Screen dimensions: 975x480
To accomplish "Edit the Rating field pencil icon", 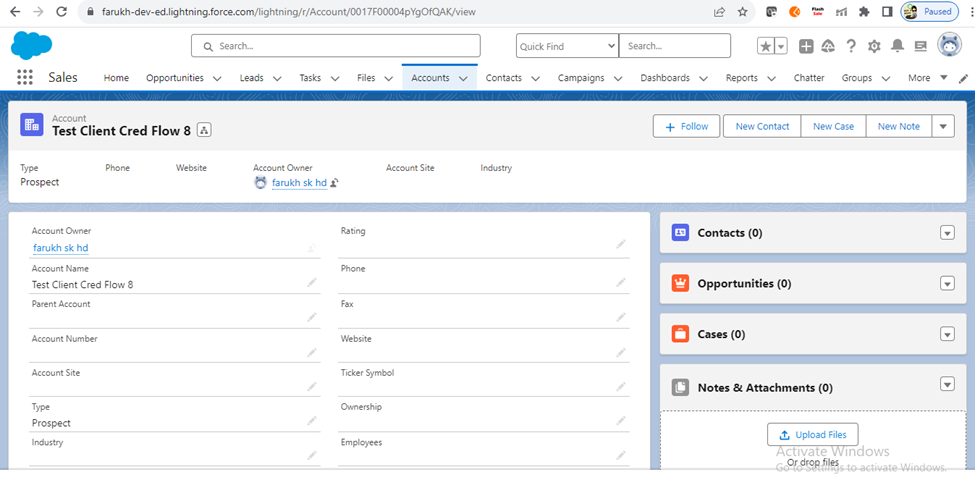I will coord(621,244).
